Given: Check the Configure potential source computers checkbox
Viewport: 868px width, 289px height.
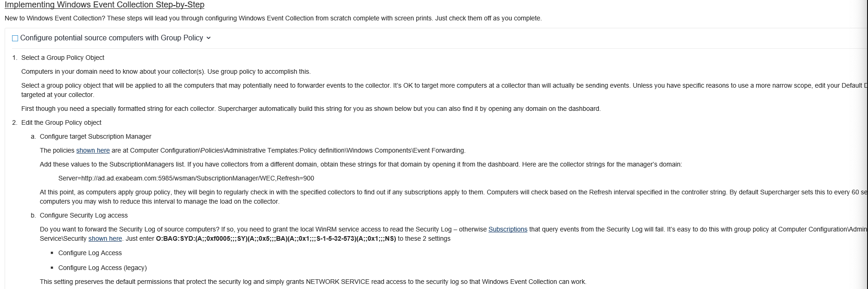Looking at the screenshot, I should point(15,39).
